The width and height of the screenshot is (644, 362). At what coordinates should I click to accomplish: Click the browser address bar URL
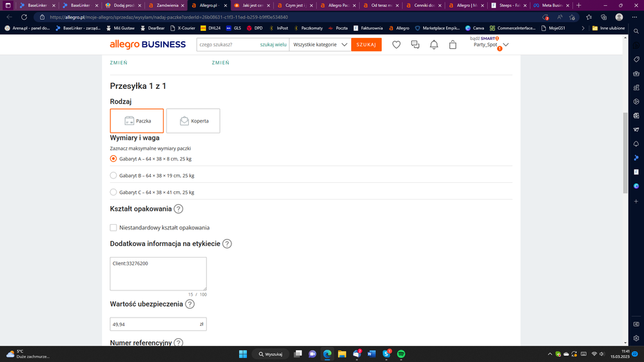[169, 17]
